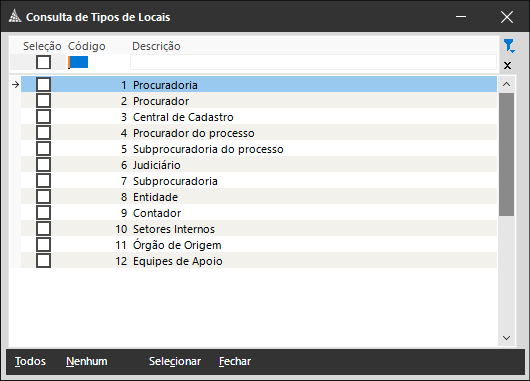Minimize the Consulta de Tipos de Locais window
This screenshot has width=530, height=381.
pyautogui.click(x=461, y=17)
